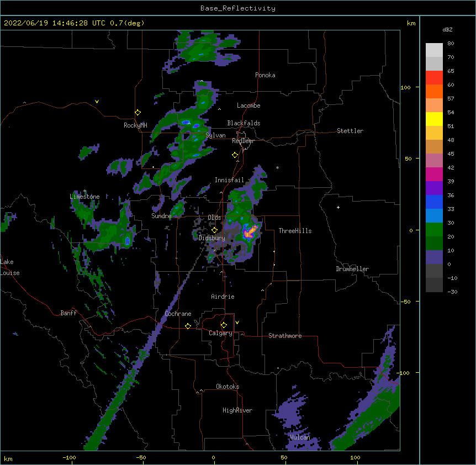This screenshot has height=465, width=476.
Task: Click the Olds label
Action: pyautogui.click(x=214, y=218)
